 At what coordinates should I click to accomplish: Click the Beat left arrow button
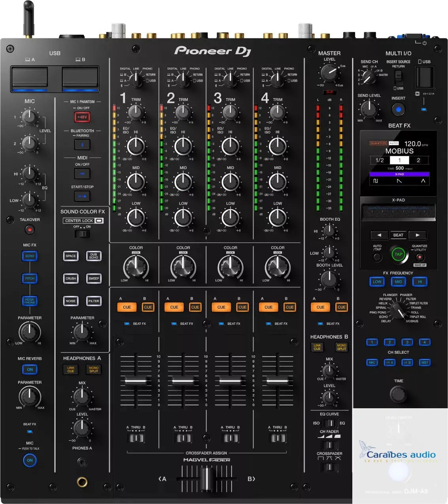379,235
